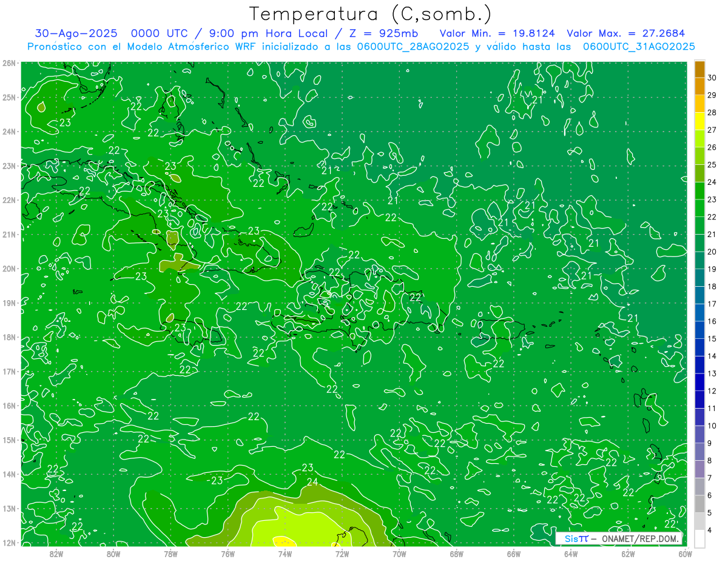Click the valid-until time '0600UTC_31AGO2025'
The height and width of the screenshot is (562, 728).
pos(639,47)
